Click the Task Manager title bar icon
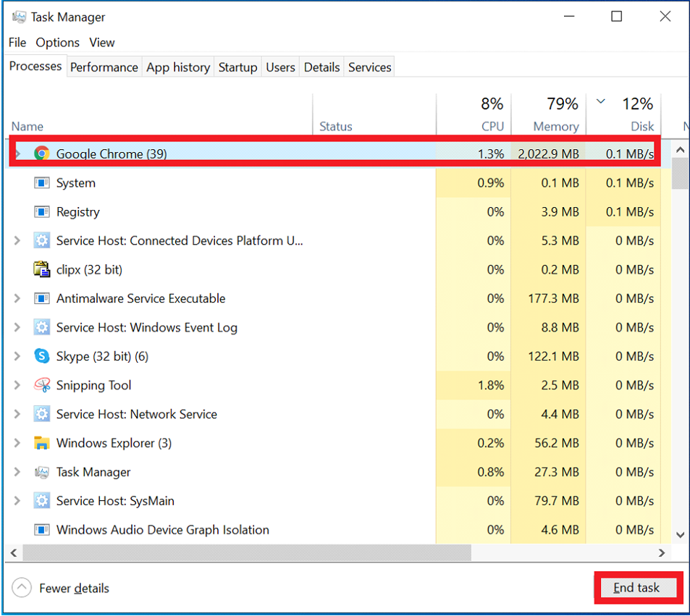The height and width of the screenshot is (616, 690). click(x=19, y=17)
